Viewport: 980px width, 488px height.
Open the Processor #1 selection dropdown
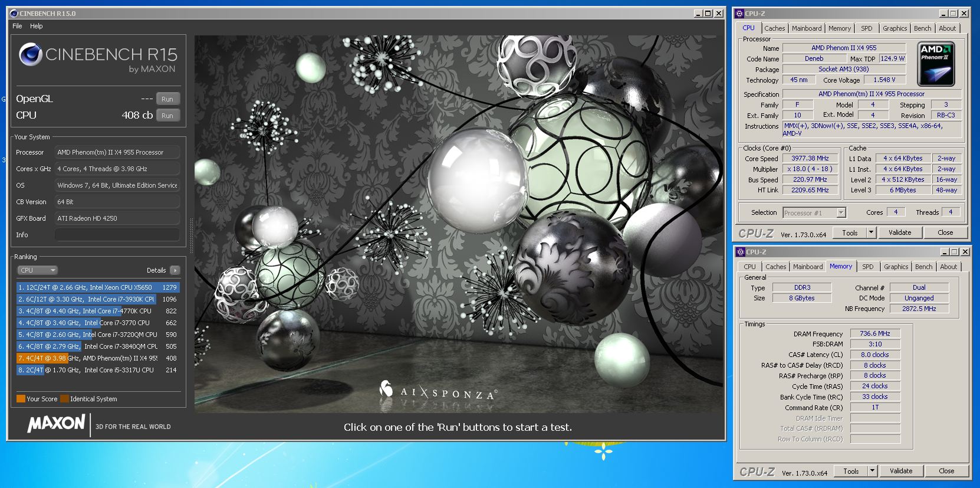814,212
